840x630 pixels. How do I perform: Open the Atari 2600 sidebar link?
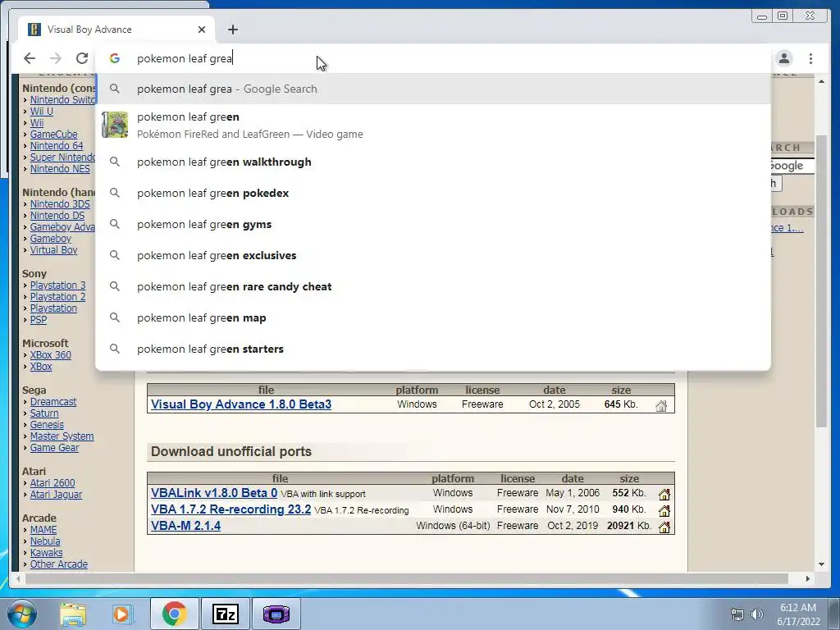coord(52,483)
